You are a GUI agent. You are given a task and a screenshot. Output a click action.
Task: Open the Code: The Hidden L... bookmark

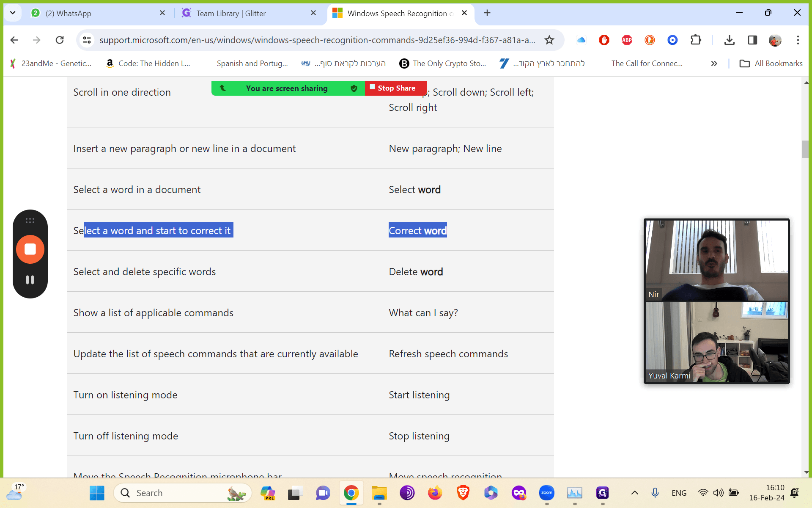tap(148, 63)
